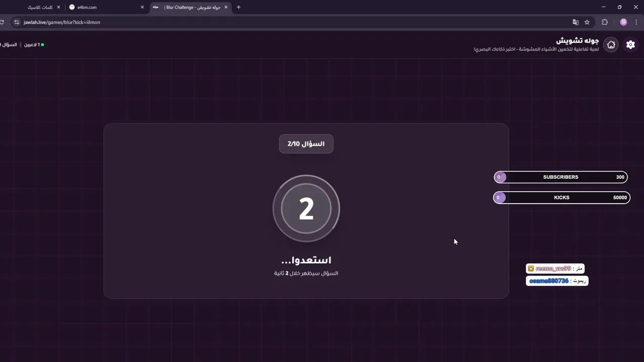Open the Chrome extensions puzzle icon
644x362 pixels.
pos(605,22)
